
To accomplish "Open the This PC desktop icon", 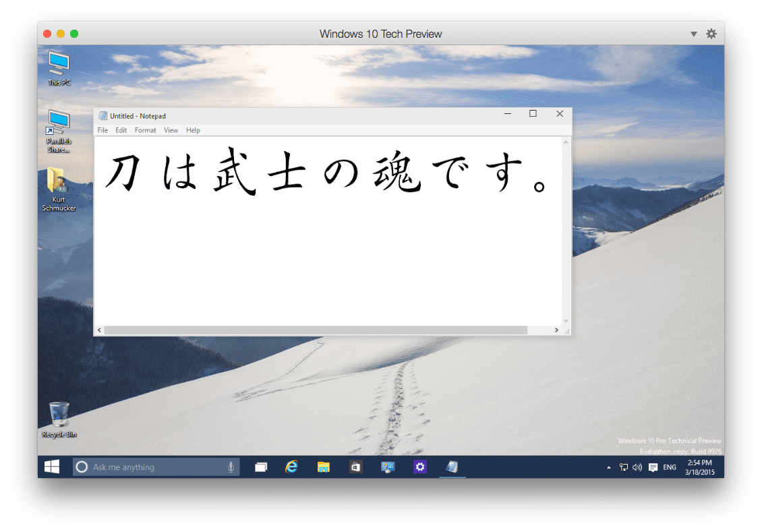I will tap(59, 69).
